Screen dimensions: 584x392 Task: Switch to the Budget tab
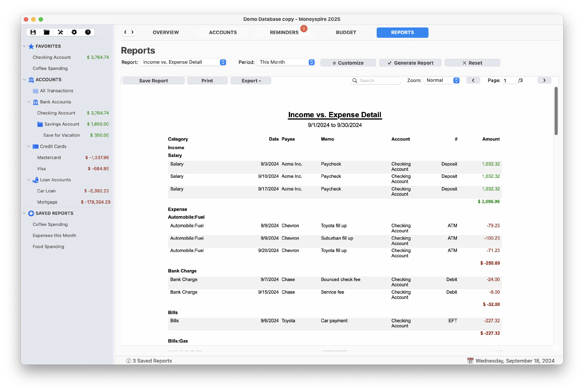[346, 33]
